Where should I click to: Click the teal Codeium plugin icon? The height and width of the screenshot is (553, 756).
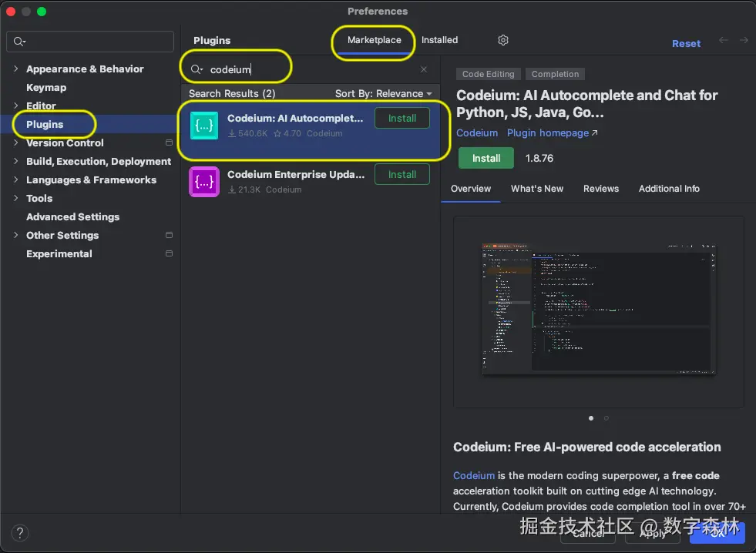point(203,125)
